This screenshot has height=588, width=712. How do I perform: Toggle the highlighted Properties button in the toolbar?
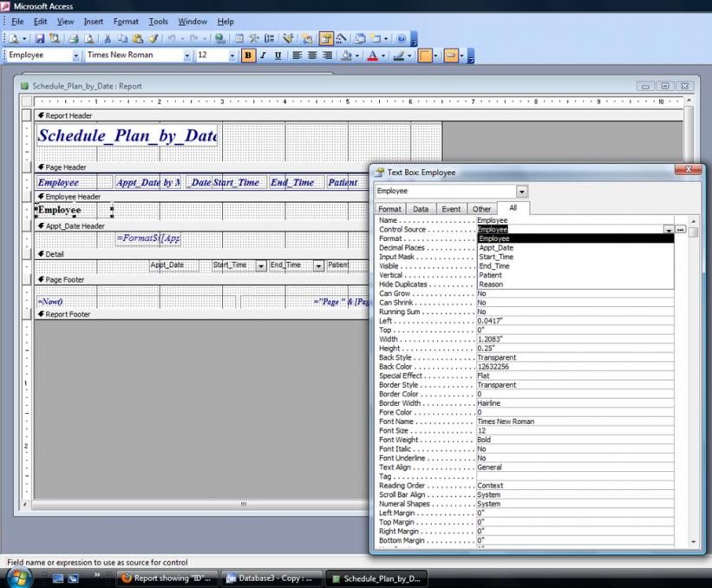pos(326,39)
